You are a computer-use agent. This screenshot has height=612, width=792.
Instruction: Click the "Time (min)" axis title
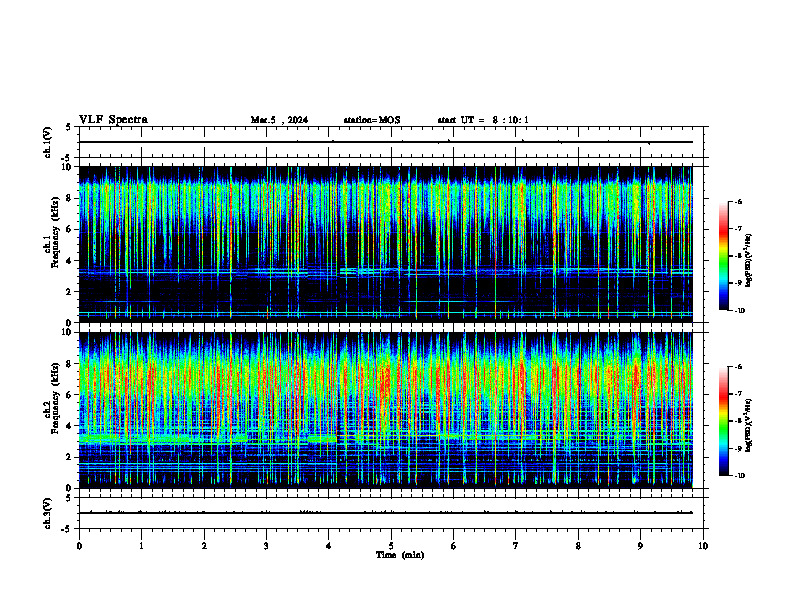point(400,555)
